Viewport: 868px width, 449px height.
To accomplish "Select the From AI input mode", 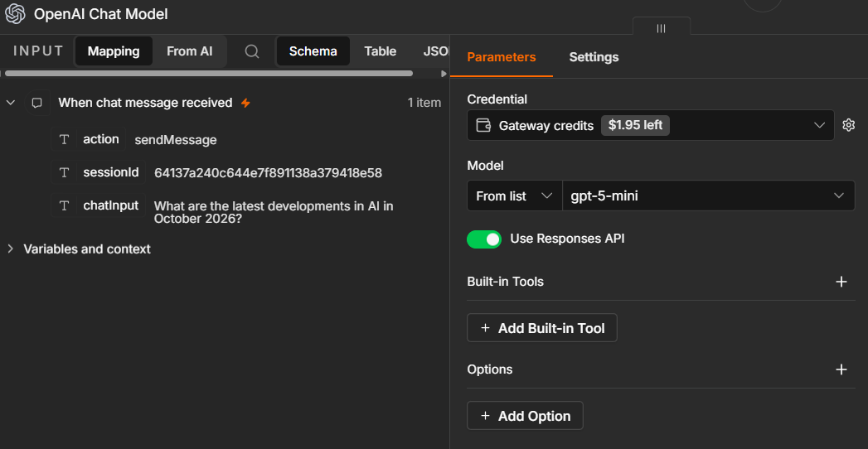I will coord(189,51).
